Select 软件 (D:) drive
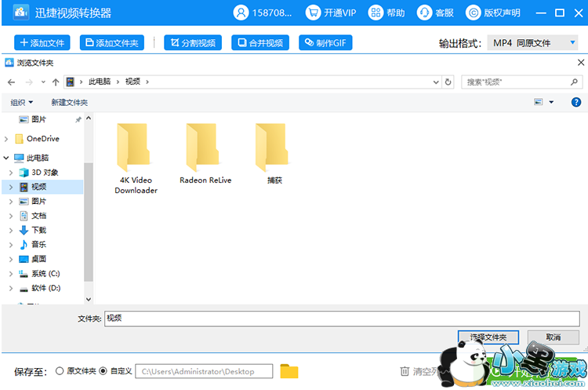Screen dimensions: 588x390 tap(45, 288)
